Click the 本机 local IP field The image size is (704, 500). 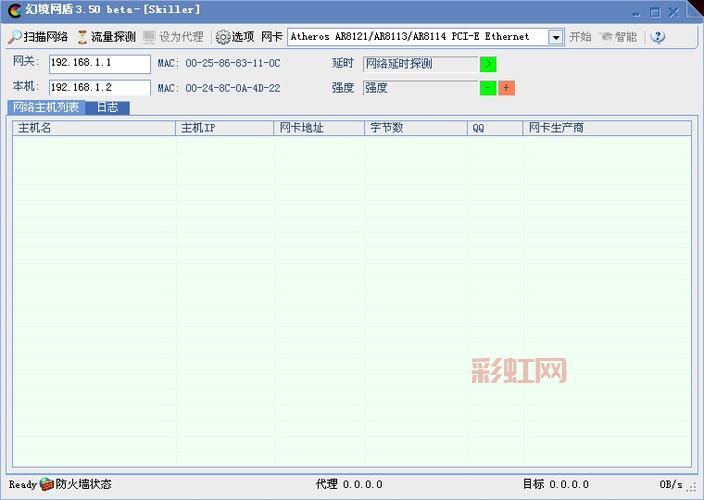point(100,88)
